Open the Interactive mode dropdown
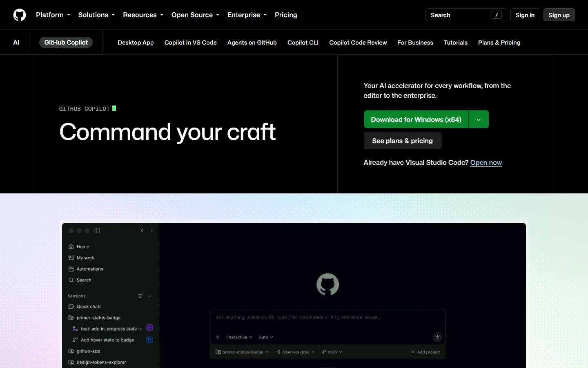 coord(239,337)
